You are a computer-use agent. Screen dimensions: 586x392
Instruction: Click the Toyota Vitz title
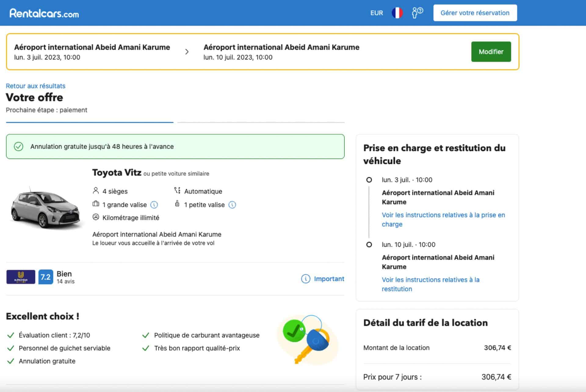(x=117, y=173)
